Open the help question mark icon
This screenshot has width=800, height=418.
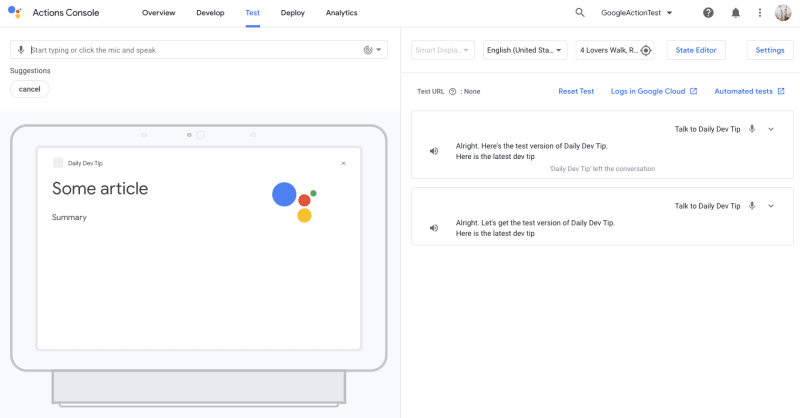(x=708, y=13)
